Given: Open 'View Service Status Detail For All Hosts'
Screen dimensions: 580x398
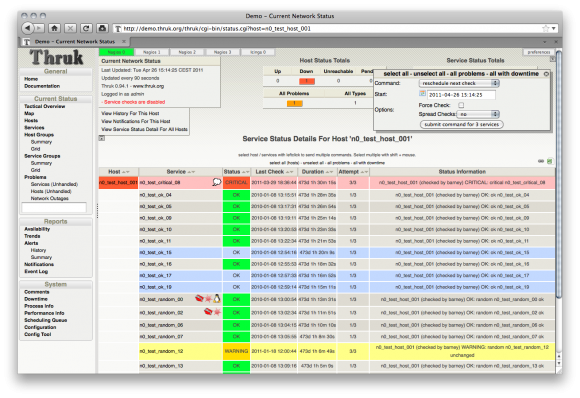Looking at the screenshot, I should 144,129.
